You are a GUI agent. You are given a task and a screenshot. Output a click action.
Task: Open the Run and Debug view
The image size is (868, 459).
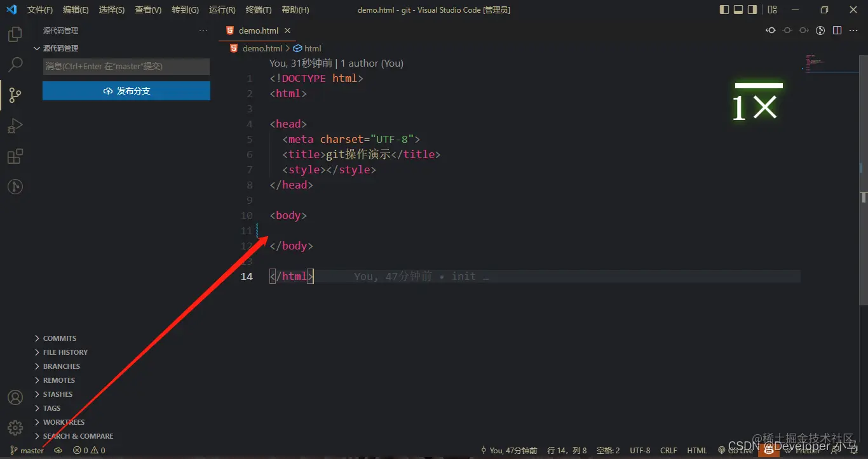click(15, 126)
